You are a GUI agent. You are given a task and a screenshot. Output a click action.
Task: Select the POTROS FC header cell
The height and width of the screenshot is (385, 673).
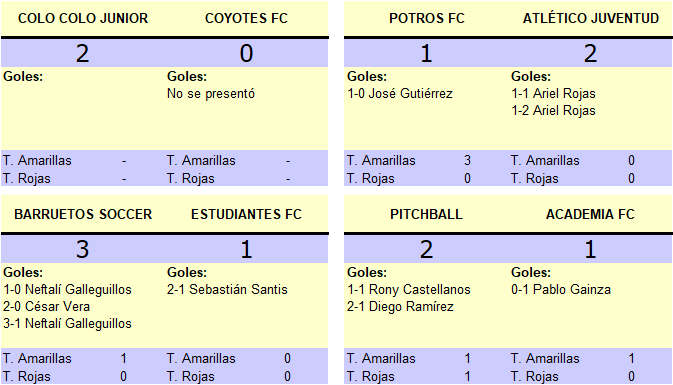tap(427, 18)
